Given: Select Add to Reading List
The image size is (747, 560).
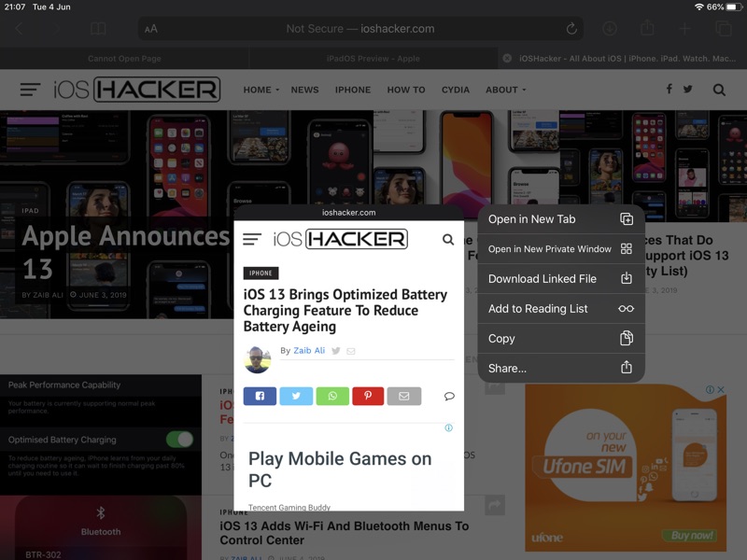Looking at the screenshot, I should pyautogui.click(x=561, y=309).
